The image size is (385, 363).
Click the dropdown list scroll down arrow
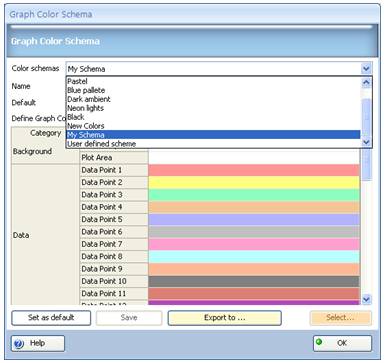pos(366,142)
